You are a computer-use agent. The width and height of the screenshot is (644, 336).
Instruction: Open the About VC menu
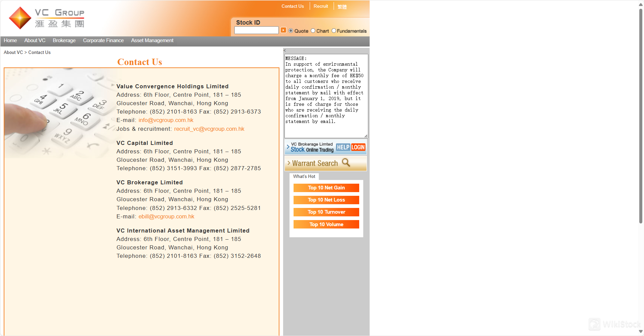tap(35, 40)
